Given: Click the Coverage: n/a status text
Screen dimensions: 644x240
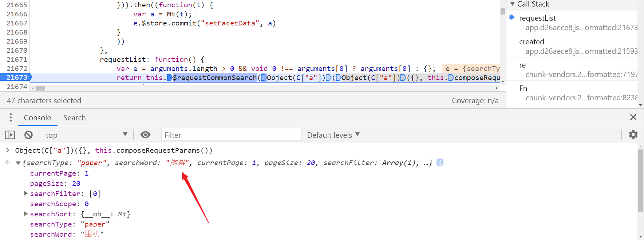Looking at the screenshot, I should [475, 101].
